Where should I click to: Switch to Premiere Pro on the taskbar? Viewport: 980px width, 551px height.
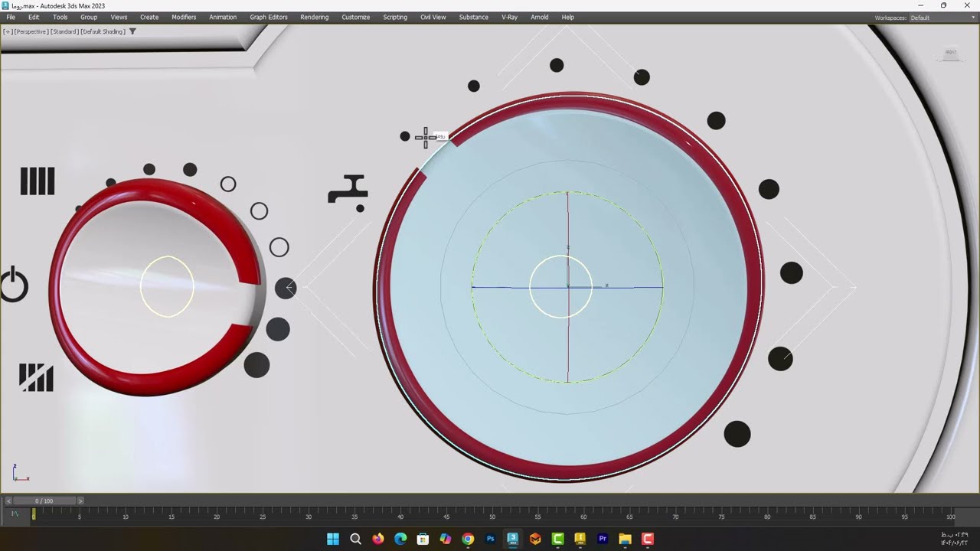tap(603, 539)
